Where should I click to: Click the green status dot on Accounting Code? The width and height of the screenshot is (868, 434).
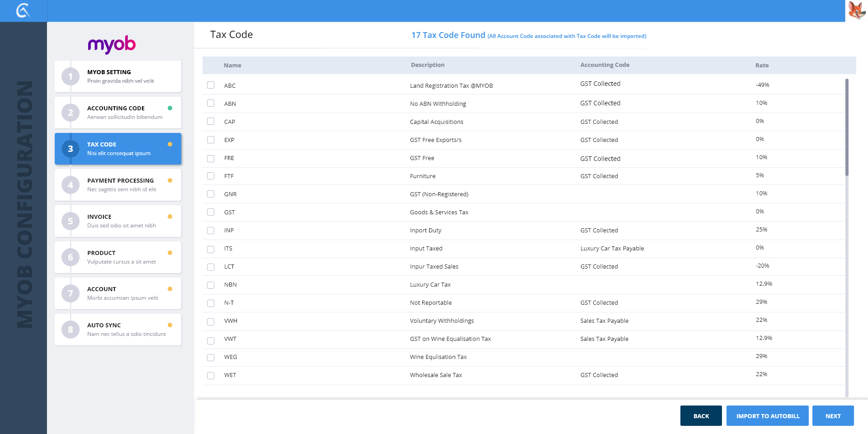point(170,108)
